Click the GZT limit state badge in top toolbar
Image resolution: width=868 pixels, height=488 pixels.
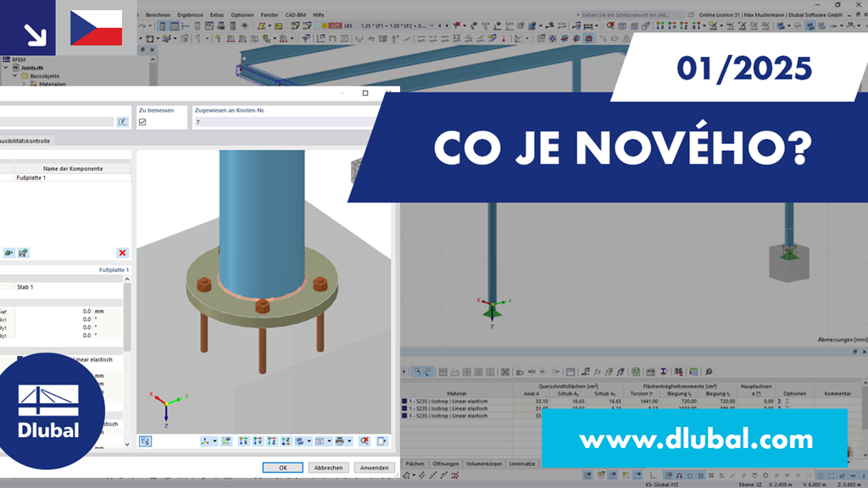(336, 26)
